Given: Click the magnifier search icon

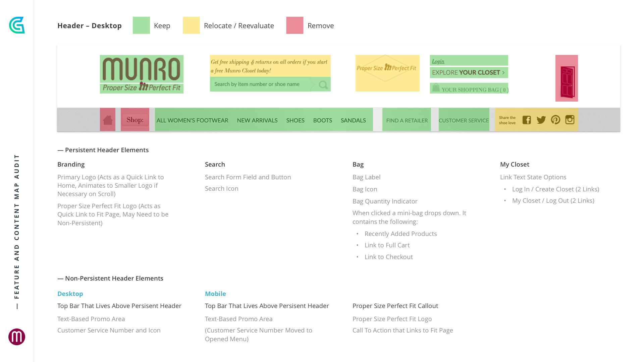Looking at the screenshot, I should pyautogui.click(x=323, y=85).
